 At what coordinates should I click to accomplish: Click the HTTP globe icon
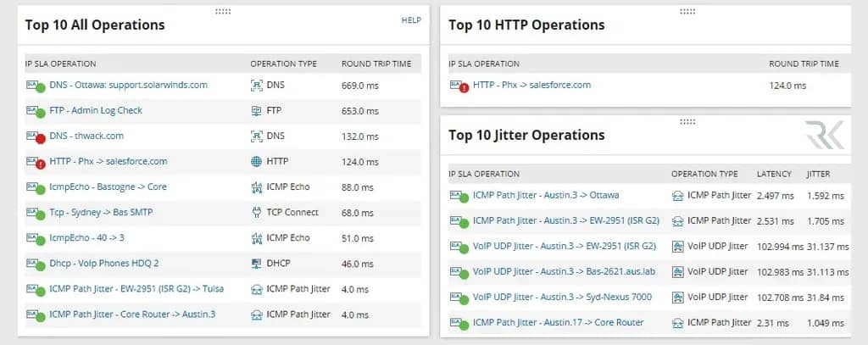(x=257, y=162)
